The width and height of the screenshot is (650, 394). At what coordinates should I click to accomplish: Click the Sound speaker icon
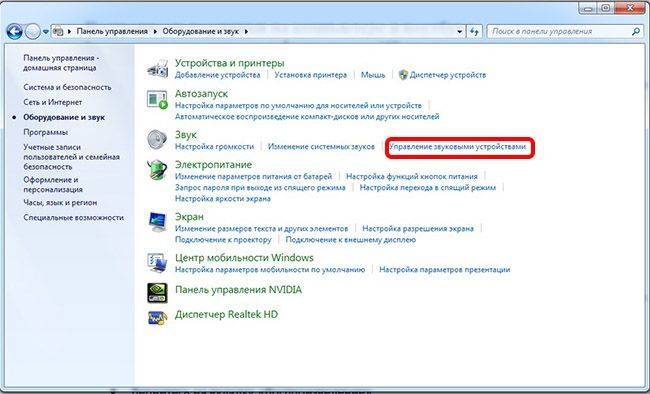(x=158, y=139)
